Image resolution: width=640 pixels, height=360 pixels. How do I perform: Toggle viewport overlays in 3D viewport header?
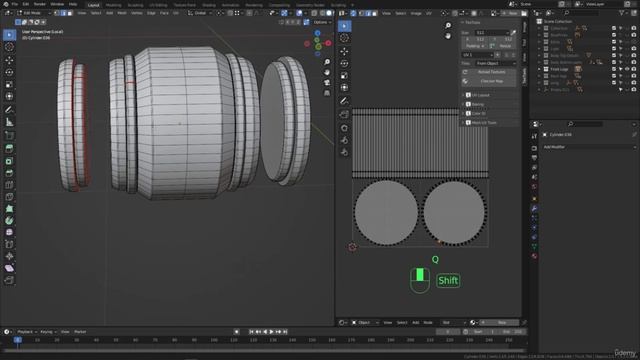[x=299, y=13]
